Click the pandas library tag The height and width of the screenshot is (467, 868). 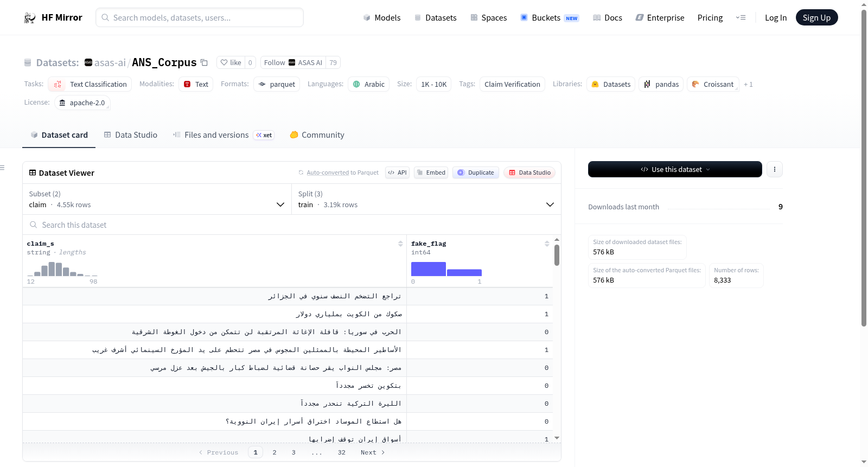(661, 84)
